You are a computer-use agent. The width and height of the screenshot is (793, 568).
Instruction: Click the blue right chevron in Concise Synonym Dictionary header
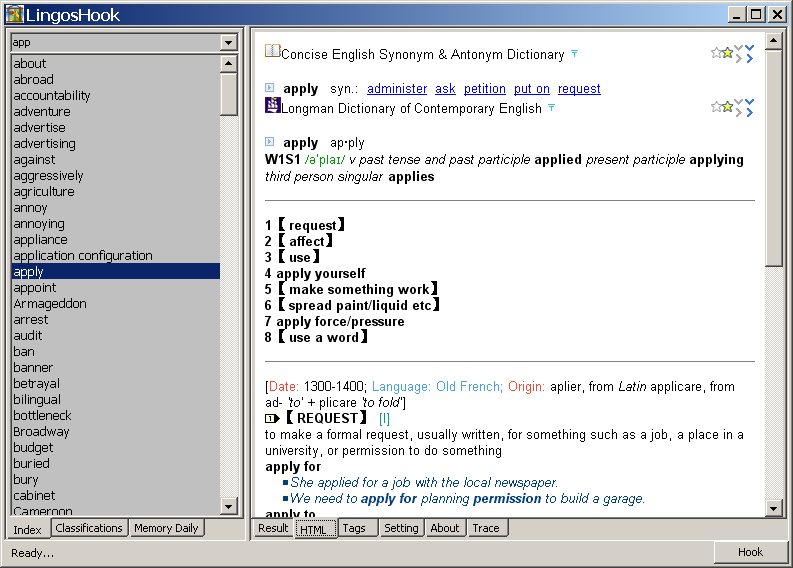tap(750, 59)
